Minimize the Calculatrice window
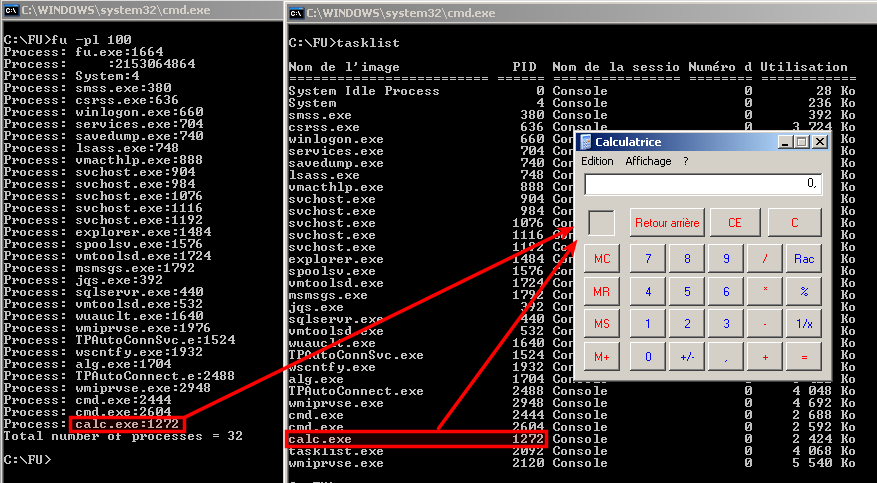877x483 pixels. click(x=787, y=143)
